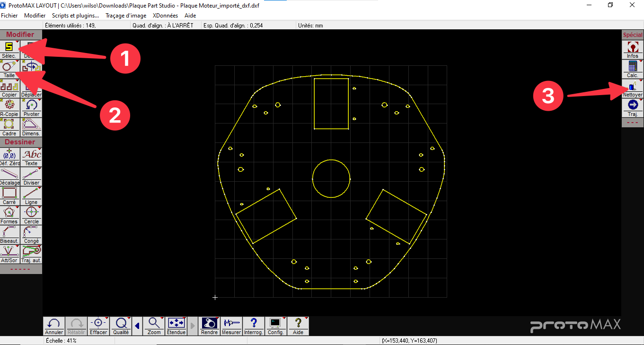Select the Dimens. dimension tool
Screen dimensions: 644x345
(x=32, y=127)
